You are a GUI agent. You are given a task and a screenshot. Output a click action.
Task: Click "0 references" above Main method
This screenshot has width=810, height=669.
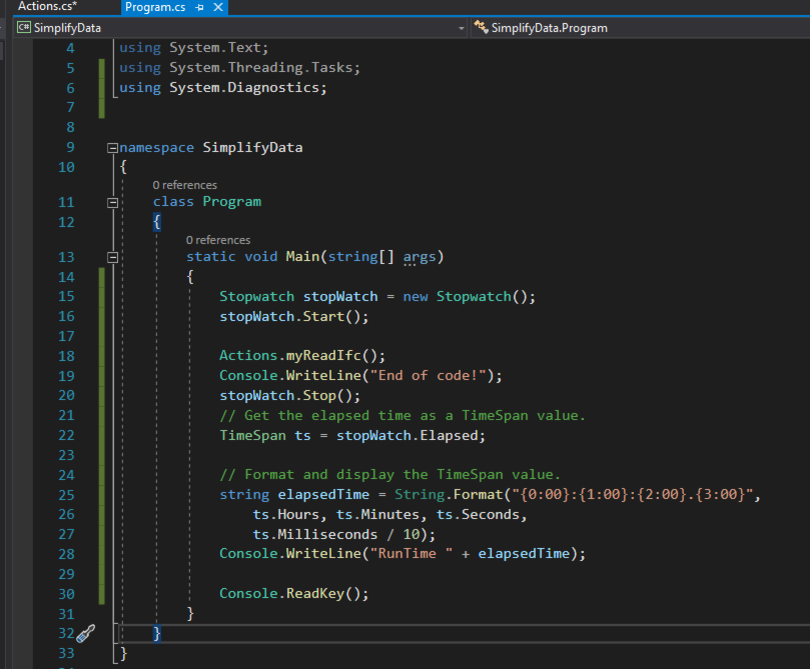tap(218, 240)
